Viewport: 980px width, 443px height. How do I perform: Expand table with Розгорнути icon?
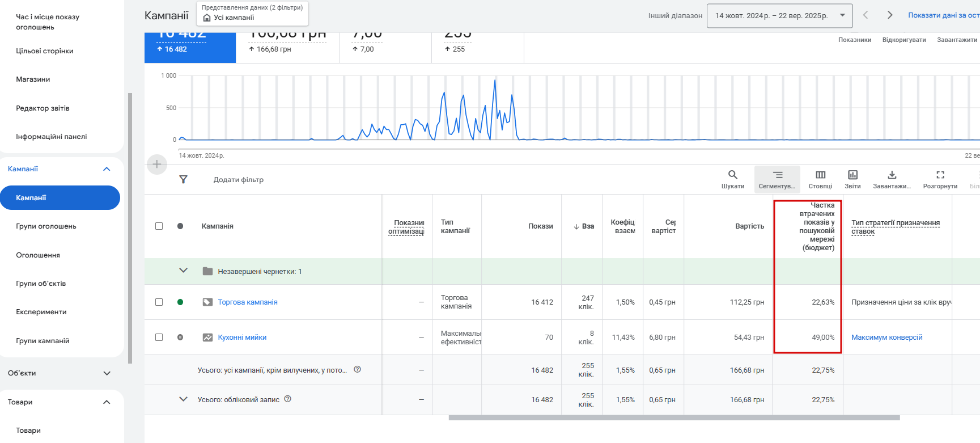[940, 175]
